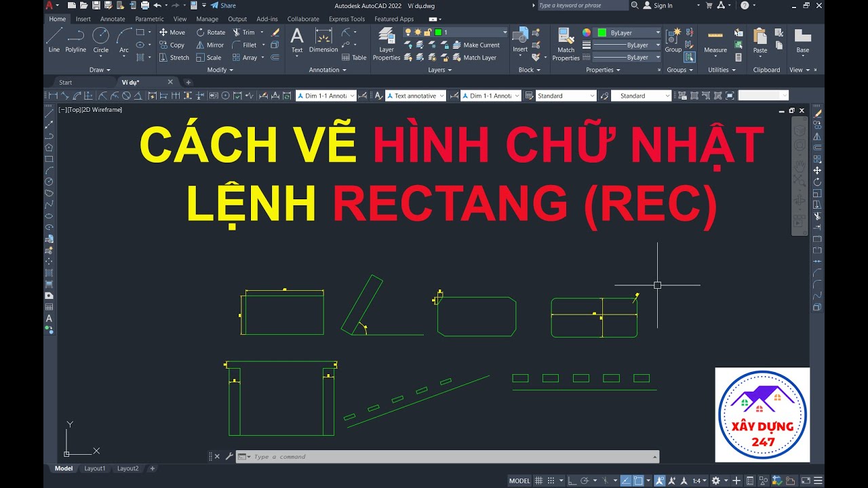Expand the Modify panel
This screenshot has width=868, height=488.
click(x=220, y=70)
